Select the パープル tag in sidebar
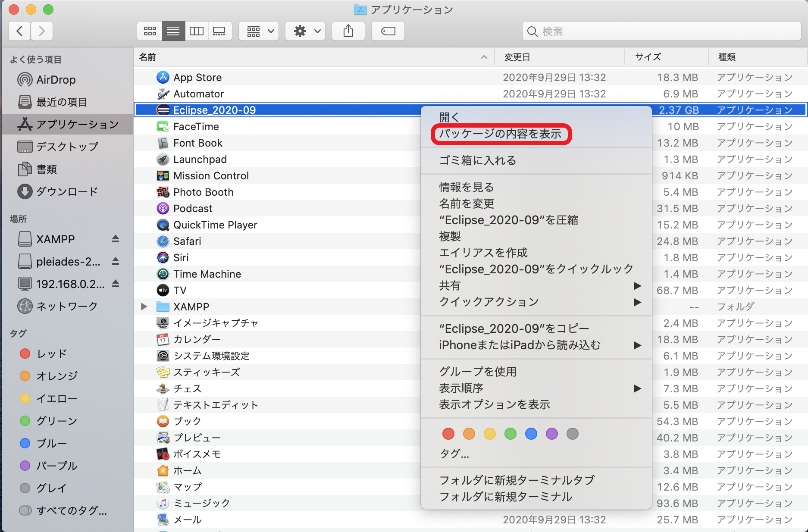Image resolution: width=808 pixels, height=532 pixels. (49, 466)
